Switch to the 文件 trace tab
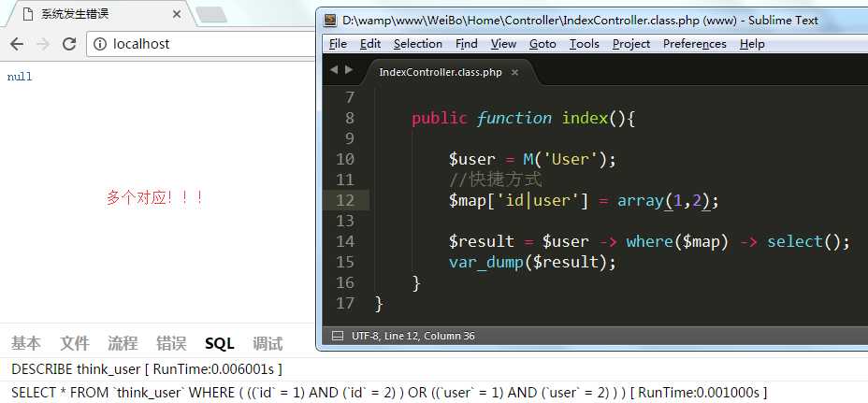Viewport: 868px width, 403px height. 74,343
